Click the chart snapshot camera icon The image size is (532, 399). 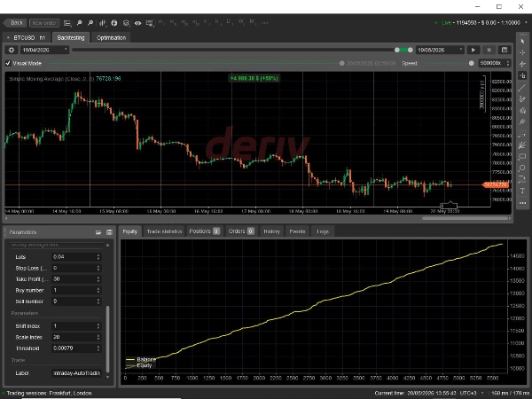(x=149, y=23)
